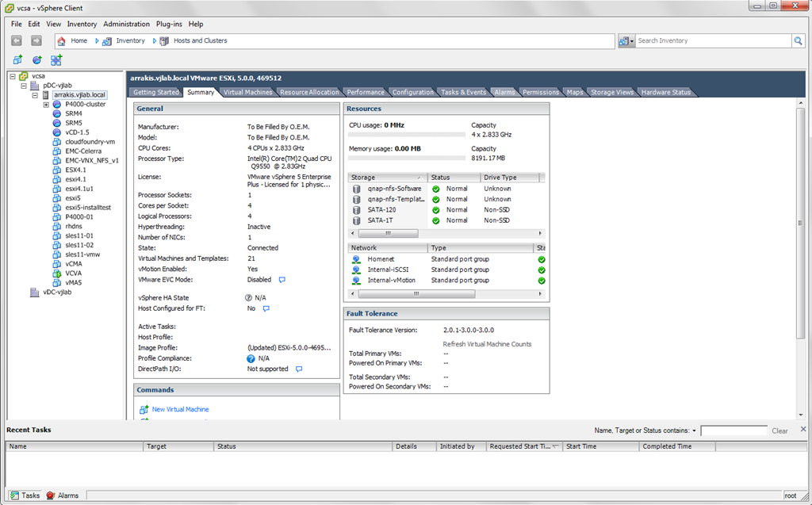Screen dimensions: 812x505
Task: Open the search type dropdown beside Search Inventory
Action: coord(626,41)
